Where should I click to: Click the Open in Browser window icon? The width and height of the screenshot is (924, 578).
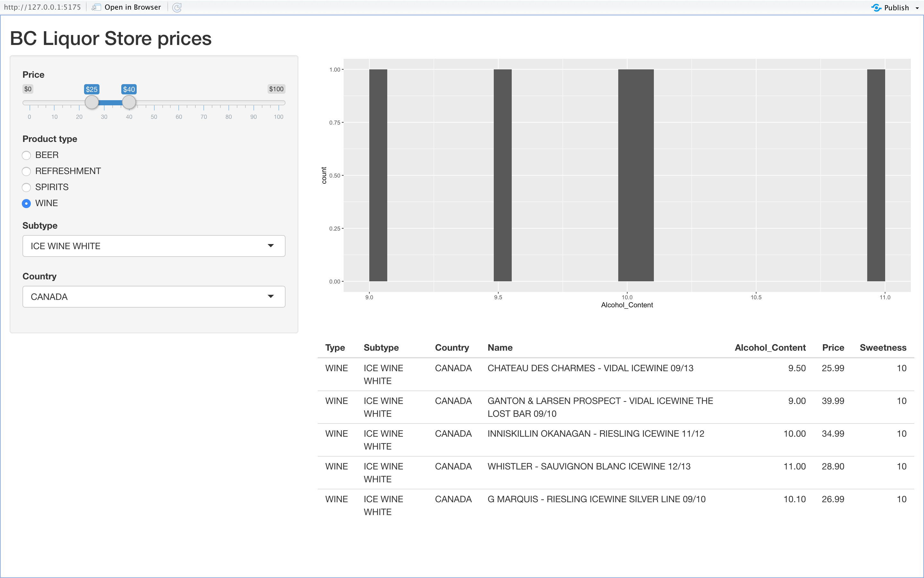pyautogui.click(x=96, y=7)
